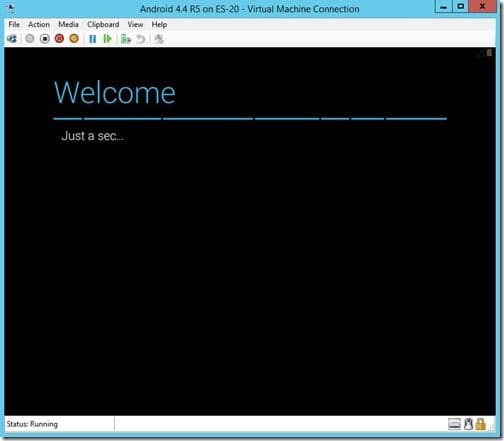Create a checkpoint snapshot icon
Screen dimensions: 504x441
(126, 39)
